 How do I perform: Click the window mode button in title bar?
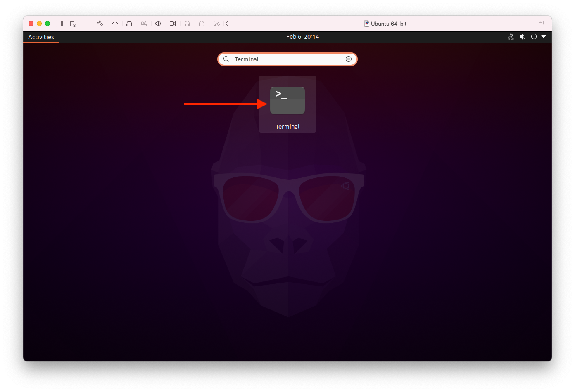(541, 24)
